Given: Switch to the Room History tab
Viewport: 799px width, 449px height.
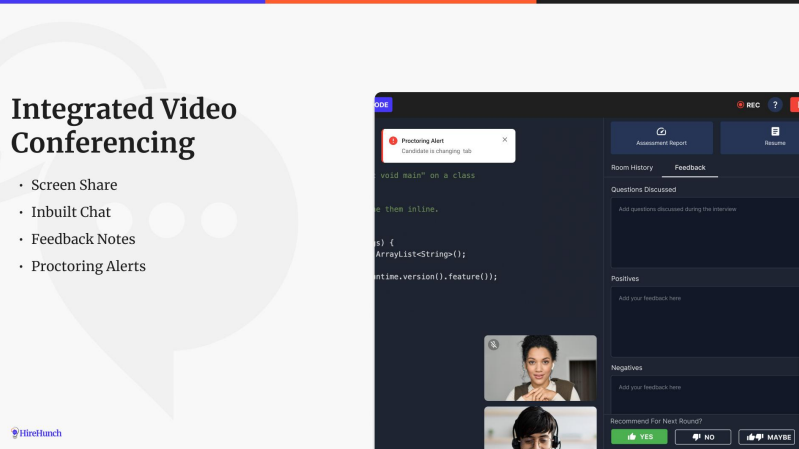Looking at the screenshot, I should point(632,168).
